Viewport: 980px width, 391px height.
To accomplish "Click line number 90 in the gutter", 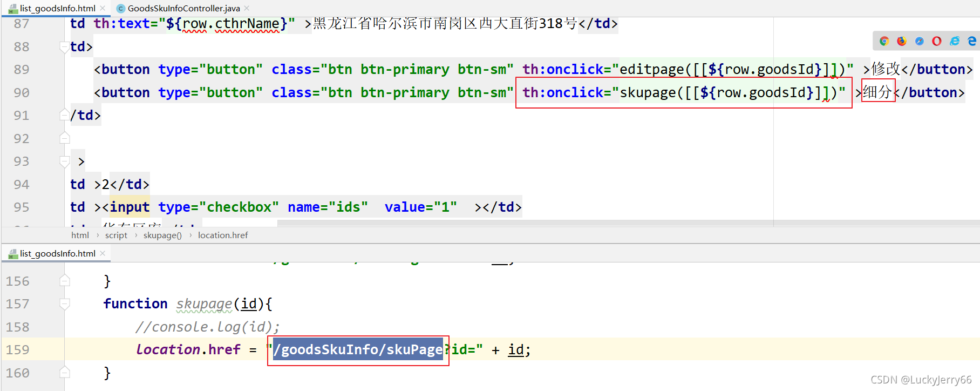I will (x=22, y=92).
